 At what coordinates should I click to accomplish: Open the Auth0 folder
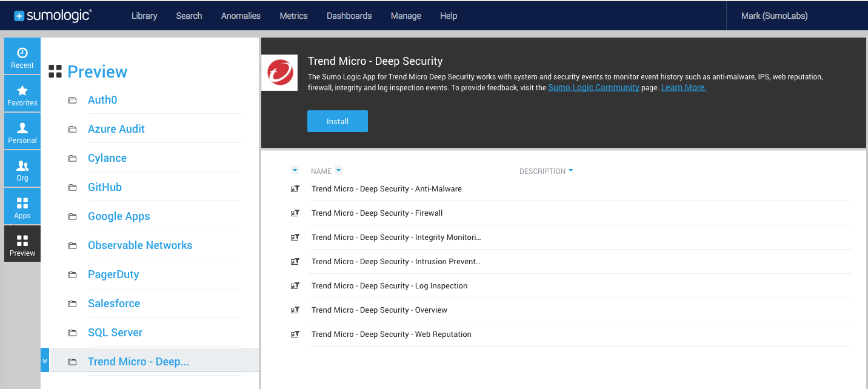102,100
